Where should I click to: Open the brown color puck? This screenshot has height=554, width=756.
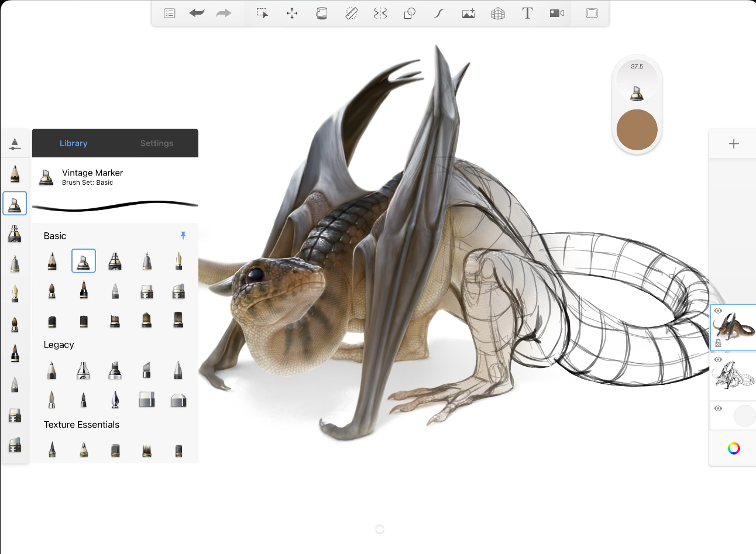[637, 130]
